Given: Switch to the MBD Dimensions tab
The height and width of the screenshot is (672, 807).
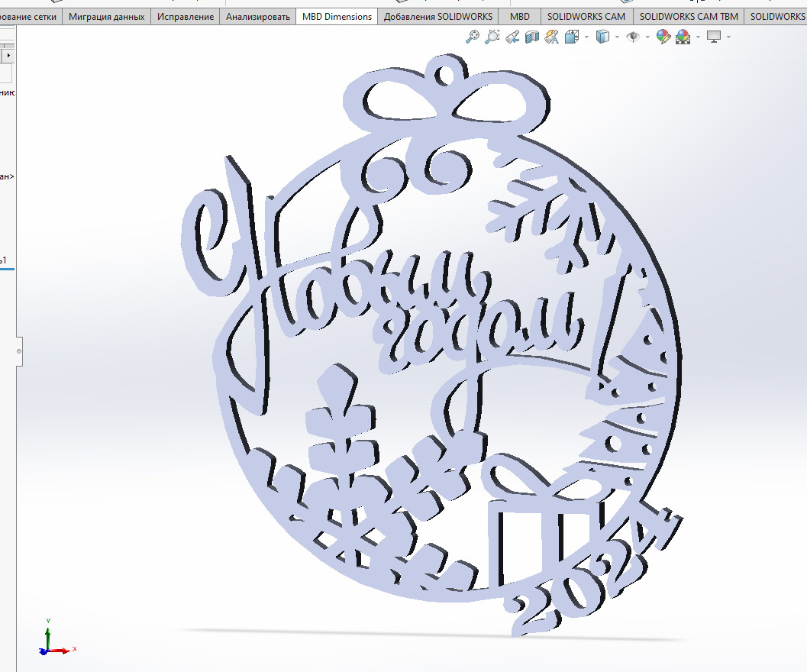Looking at the screenshot, I should [337, 17].
